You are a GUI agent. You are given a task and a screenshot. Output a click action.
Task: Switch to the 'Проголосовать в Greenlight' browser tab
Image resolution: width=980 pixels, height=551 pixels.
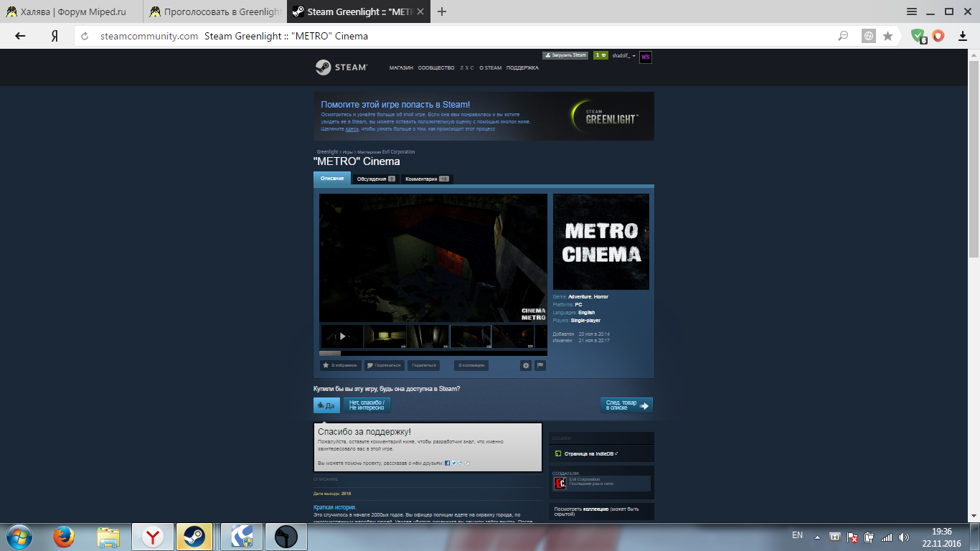click(215, 11)
